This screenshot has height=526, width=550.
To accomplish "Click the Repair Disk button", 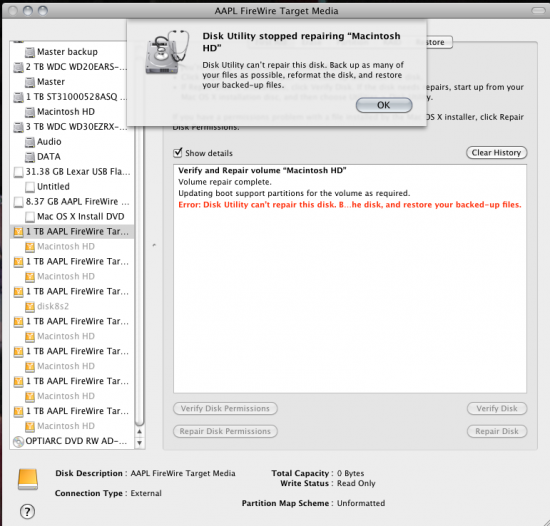I will (x=497, y=431).
